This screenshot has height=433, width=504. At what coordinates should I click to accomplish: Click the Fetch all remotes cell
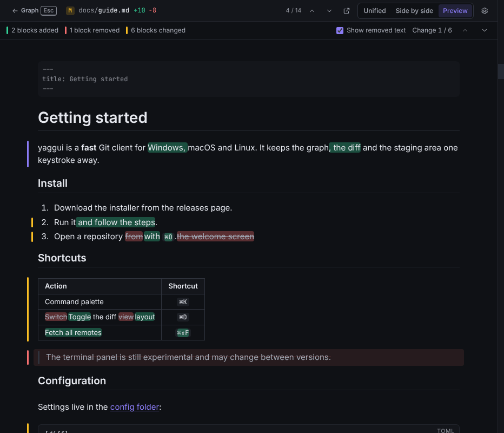[100, 333]
